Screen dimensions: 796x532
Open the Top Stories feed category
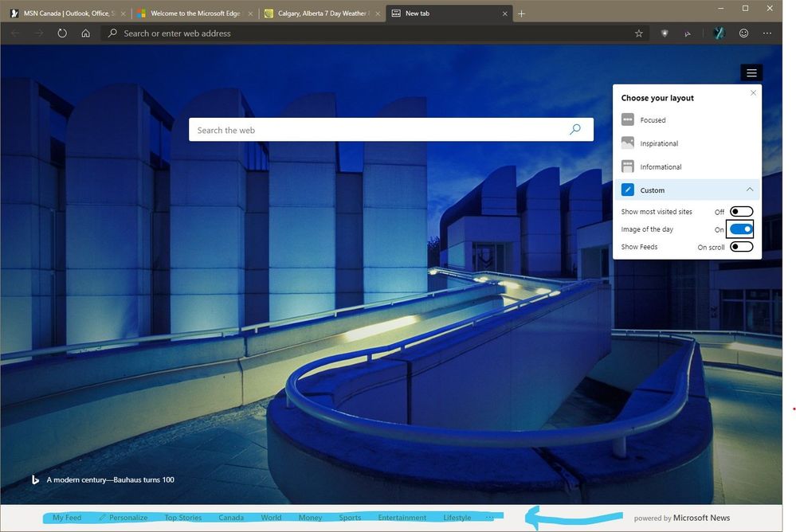(183, 518)
